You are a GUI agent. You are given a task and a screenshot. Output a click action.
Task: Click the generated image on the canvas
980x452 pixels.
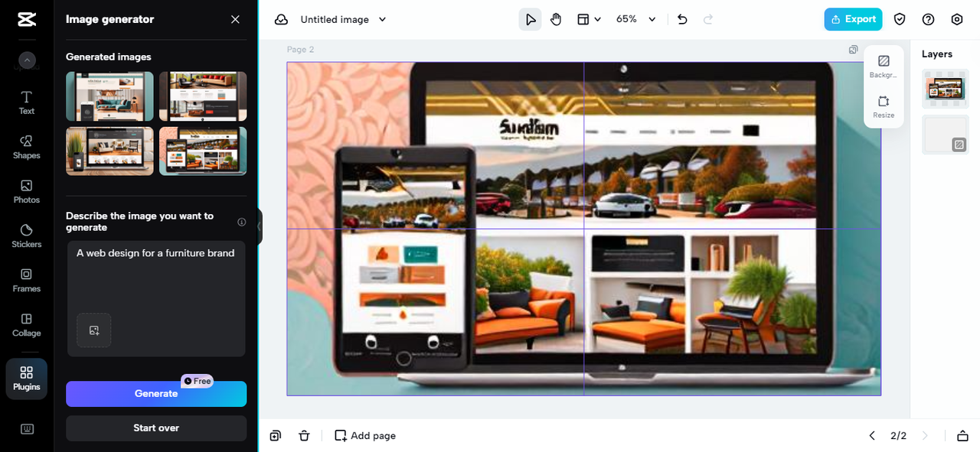583,229
